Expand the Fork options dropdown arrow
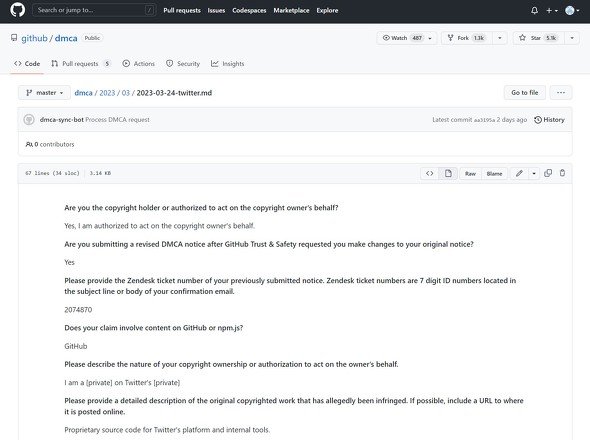Viewport: 590px width, 440px height. pos(500,38)
